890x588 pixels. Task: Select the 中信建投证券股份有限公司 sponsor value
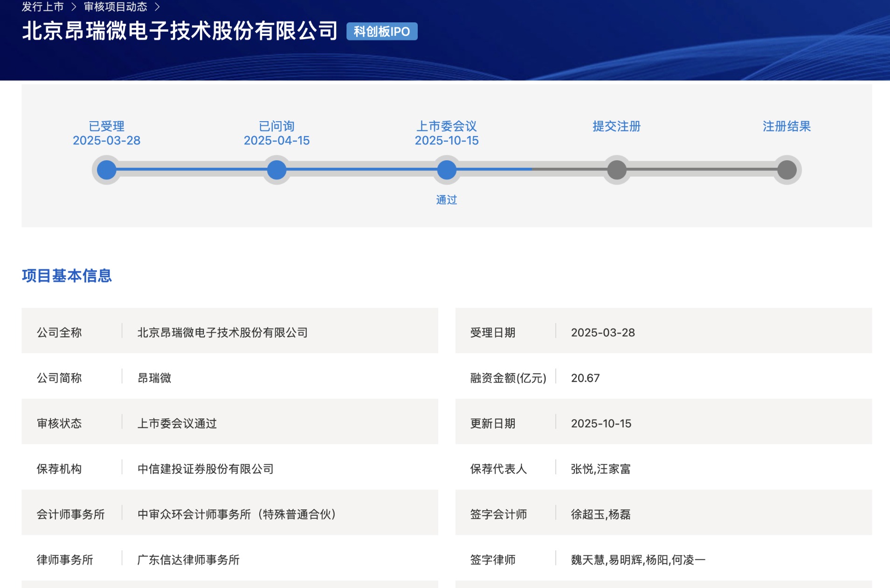(205, 469)
